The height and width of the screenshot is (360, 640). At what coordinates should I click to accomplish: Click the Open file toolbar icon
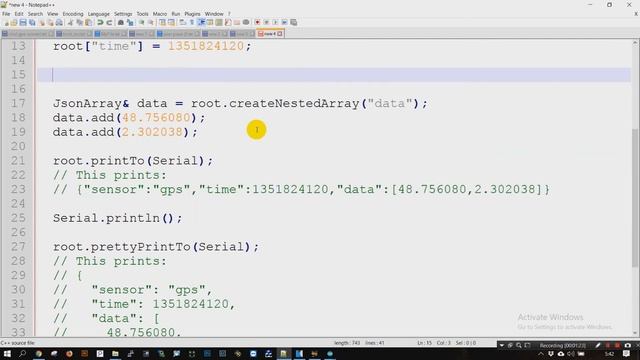click(x=14, y=22)
